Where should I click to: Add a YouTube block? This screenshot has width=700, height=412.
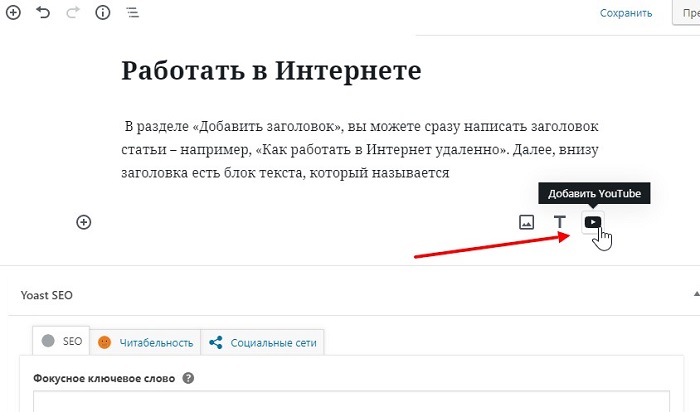(593, 222)
